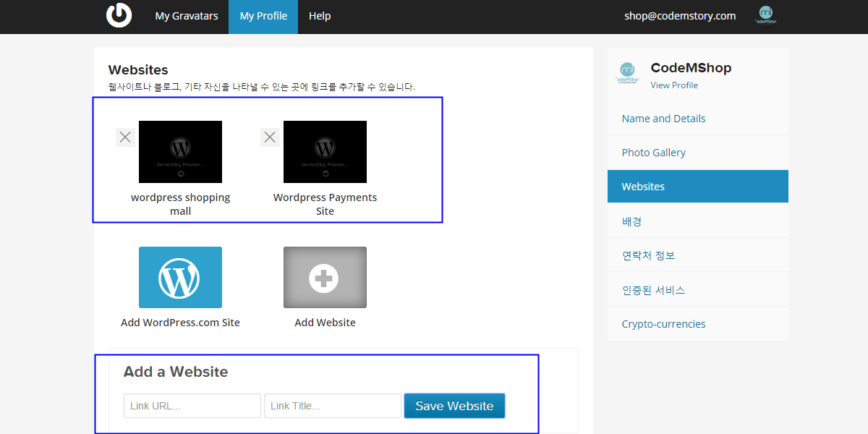Click the CodeMShop avatar in the top bar

[765, 14]
